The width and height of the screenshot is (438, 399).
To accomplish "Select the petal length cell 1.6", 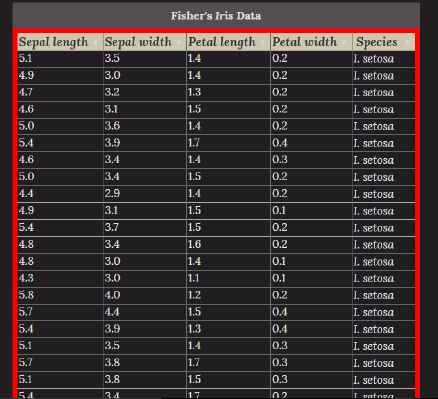I will click(228, 245).
